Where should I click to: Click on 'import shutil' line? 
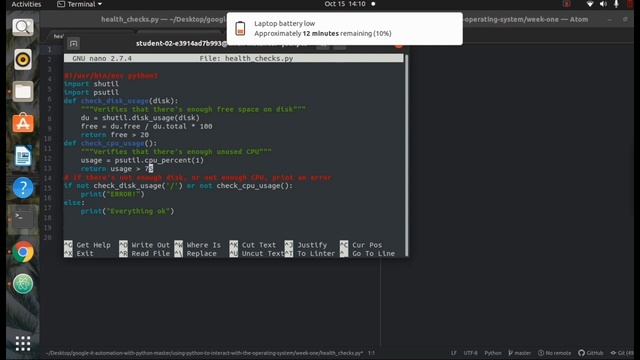(x=91, y=84)
